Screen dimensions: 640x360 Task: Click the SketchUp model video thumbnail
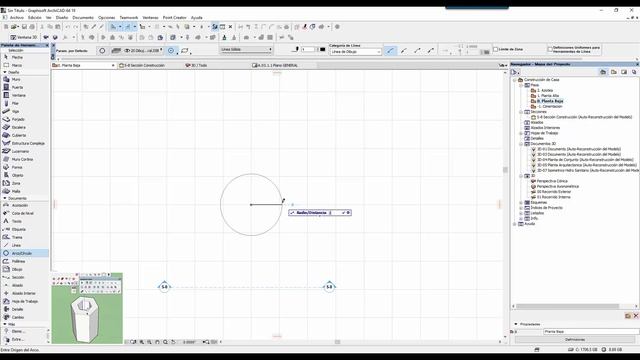point(87,308)
